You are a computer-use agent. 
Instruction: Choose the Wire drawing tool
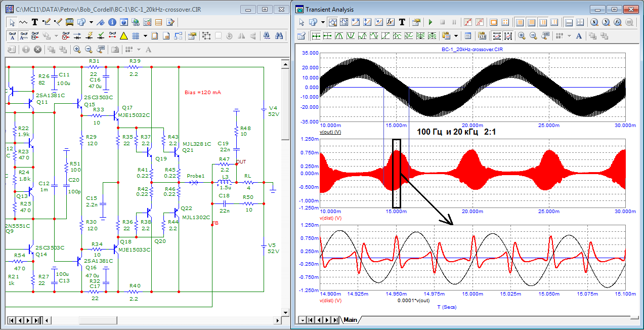(47, 22)
